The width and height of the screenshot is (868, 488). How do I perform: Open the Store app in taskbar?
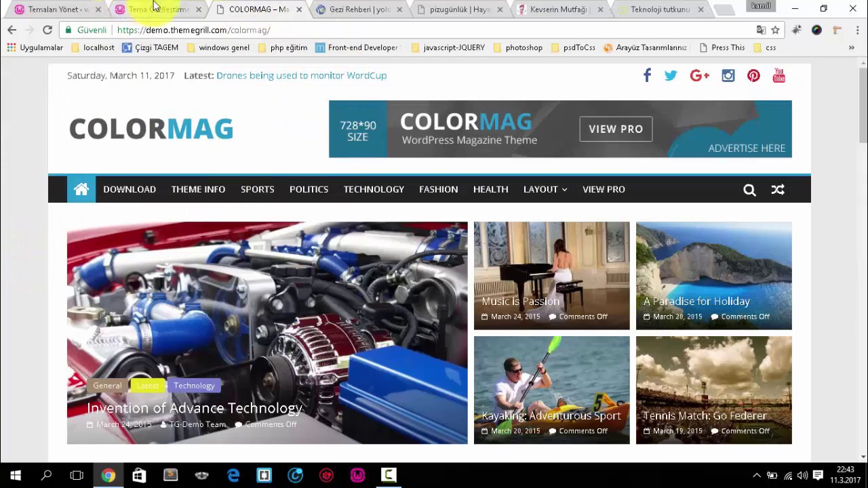pos(139,475)
